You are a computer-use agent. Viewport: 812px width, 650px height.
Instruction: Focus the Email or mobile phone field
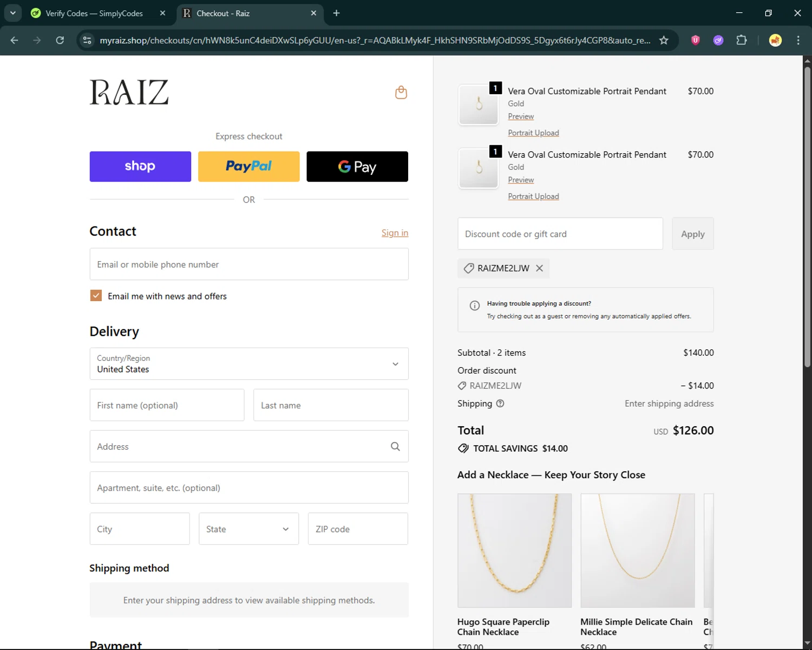249,264
